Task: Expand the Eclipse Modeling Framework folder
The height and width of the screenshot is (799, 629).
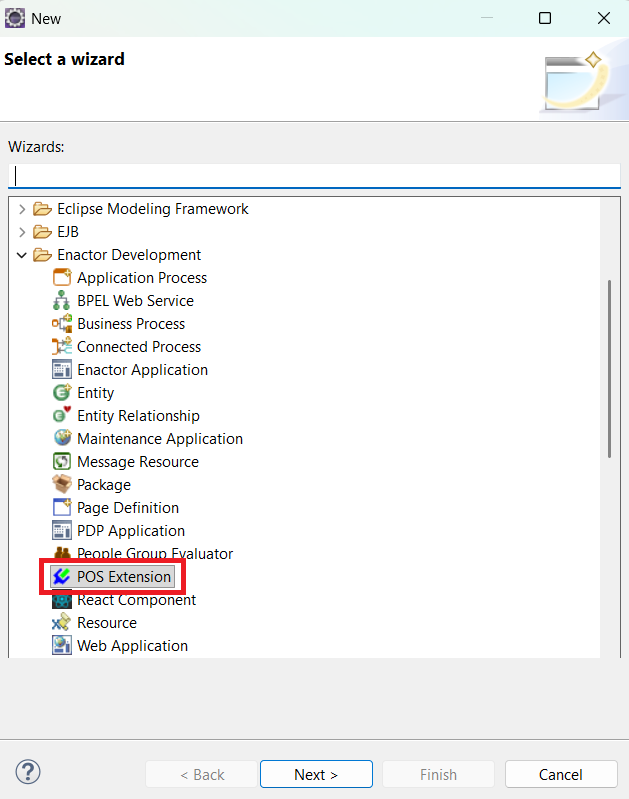Action: [22, 209]
